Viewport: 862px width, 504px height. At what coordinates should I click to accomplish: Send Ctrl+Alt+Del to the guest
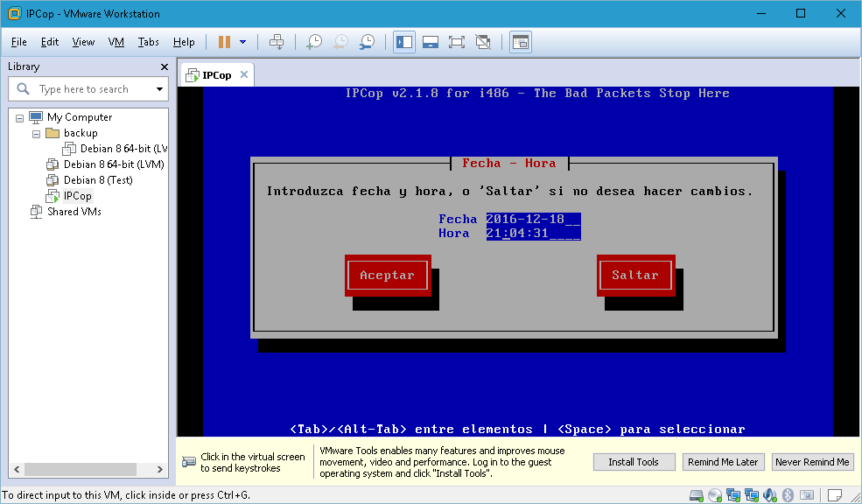(277, 41)
